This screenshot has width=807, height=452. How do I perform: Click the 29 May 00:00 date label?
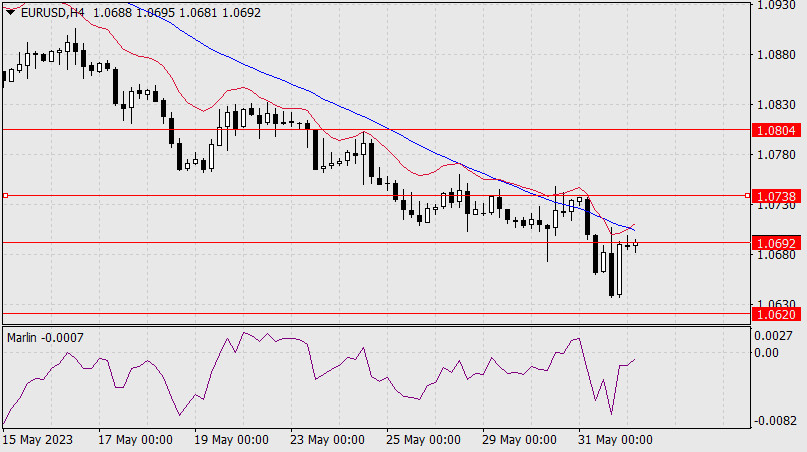pos(519,440)
